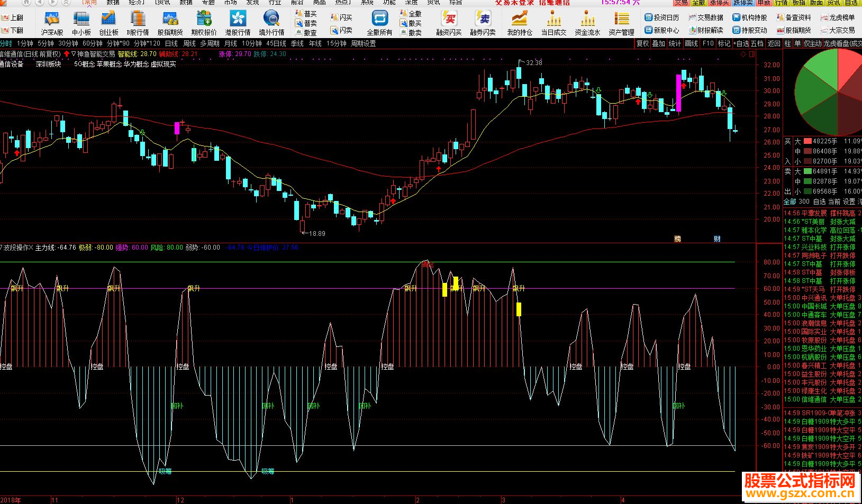
Task: Click the F10 company info button
Action: pyautogui.click(x=708, y=43)
